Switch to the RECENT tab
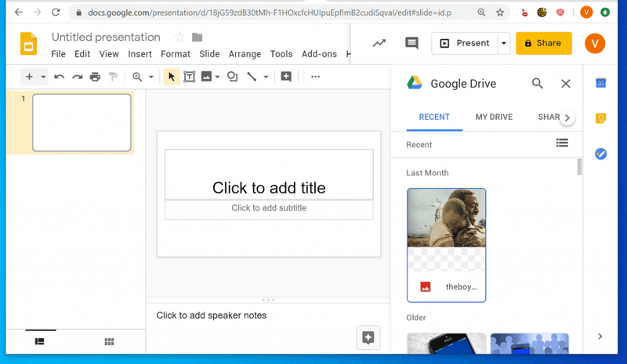Screen dimensions: 627x364 pyautogui.click(x=434, y=117)
